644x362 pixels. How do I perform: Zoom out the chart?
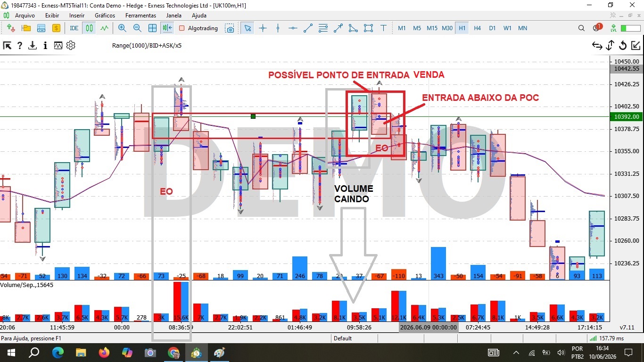(137, 28)
